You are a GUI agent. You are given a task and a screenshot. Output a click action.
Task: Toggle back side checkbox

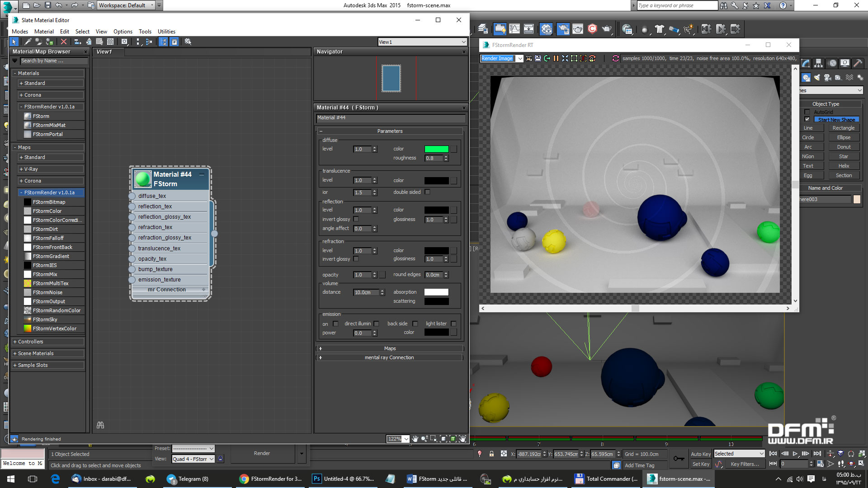coord(415,324)
